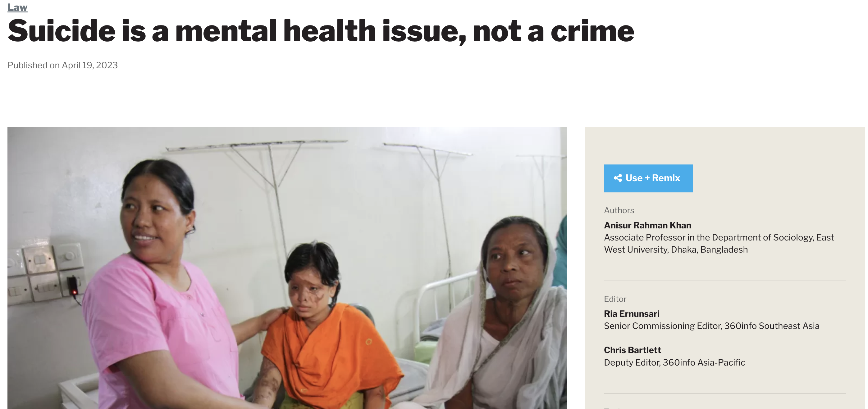Click the girl in orange in the photo
This screenshot has width=868, height=409.
coord(323,330)
